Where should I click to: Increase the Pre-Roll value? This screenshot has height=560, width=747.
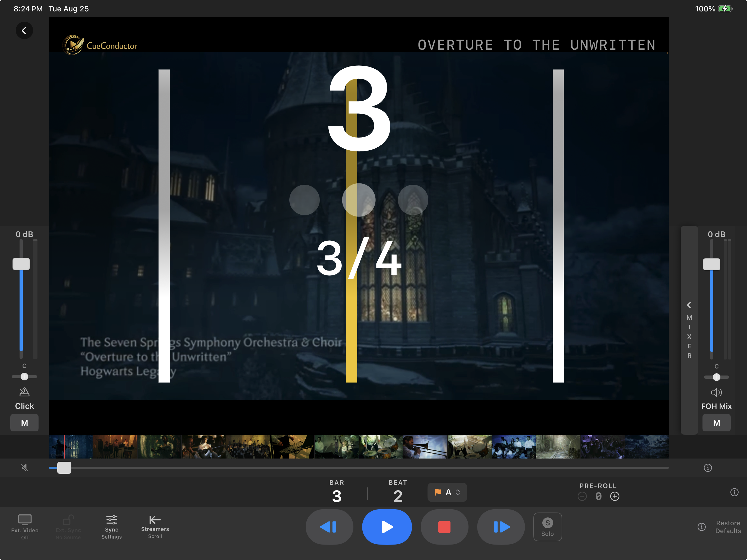615,496
